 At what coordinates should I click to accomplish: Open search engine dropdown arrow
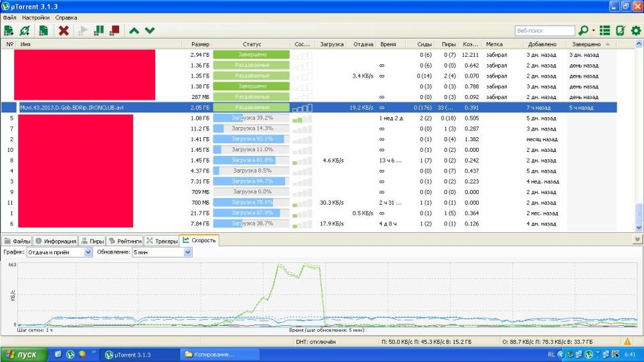click(594, 30)
